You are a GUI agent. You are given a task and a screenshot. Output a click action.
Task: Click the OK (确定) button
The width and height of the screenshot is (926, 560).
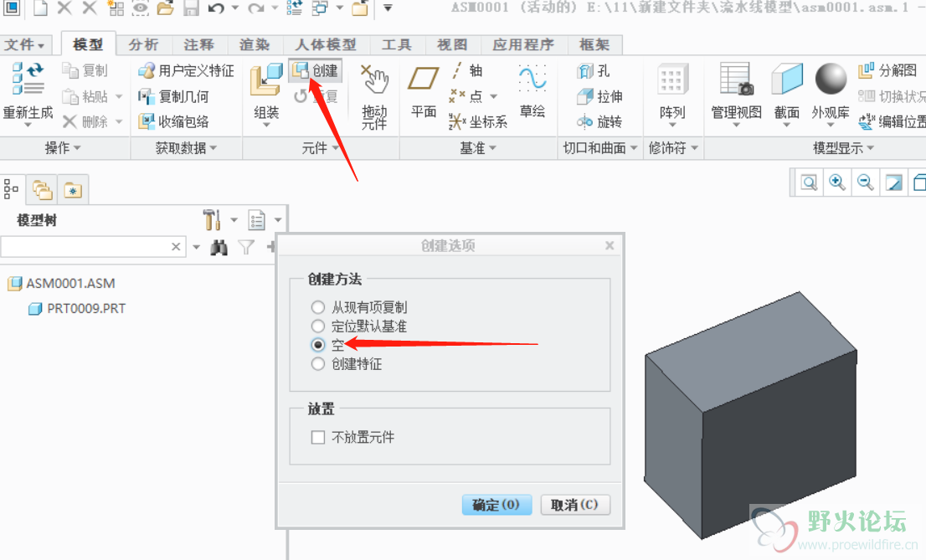(x=496, y=505)
